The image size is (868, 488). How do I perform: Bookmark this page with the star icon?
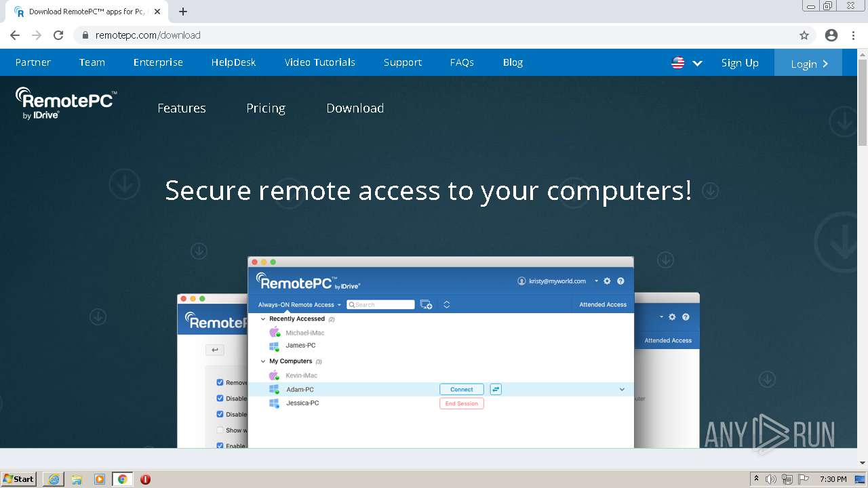(x=804, y=35)
